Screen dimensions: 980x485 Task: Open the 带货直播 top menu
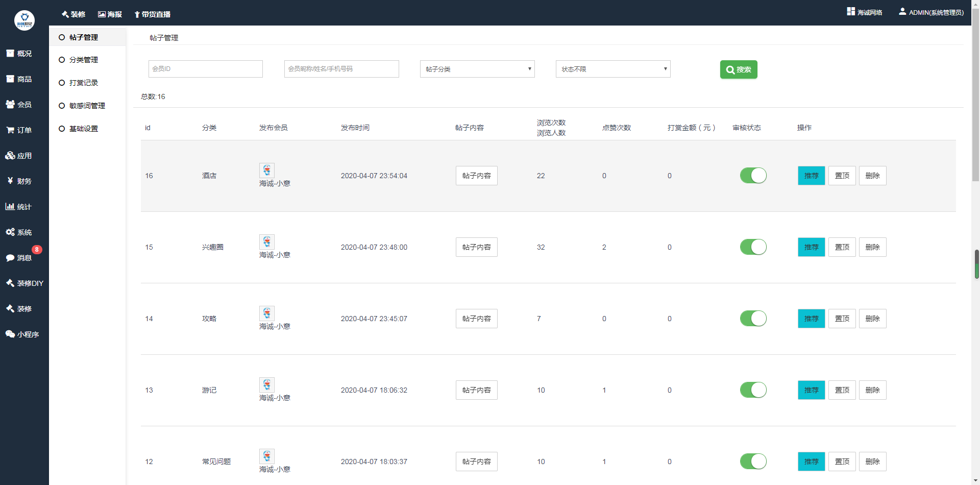152,14
